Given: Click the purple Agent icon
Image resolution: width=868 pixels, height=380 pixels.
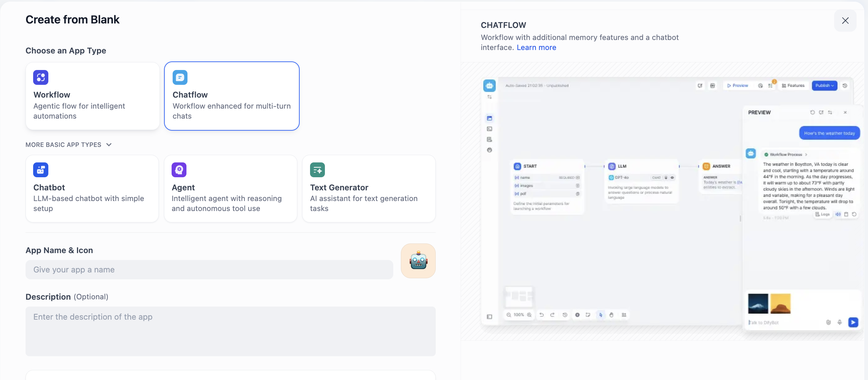Looking at the screenshot, I should 179,170.
